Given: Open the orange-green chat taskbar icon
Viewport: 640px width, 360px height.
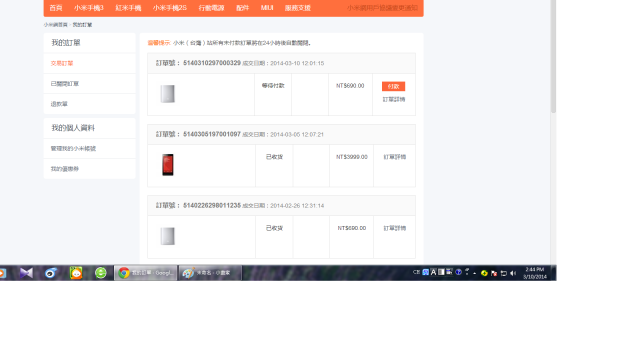Looking at the screenshot, I should pyautogui.click(x=76, y=273).
